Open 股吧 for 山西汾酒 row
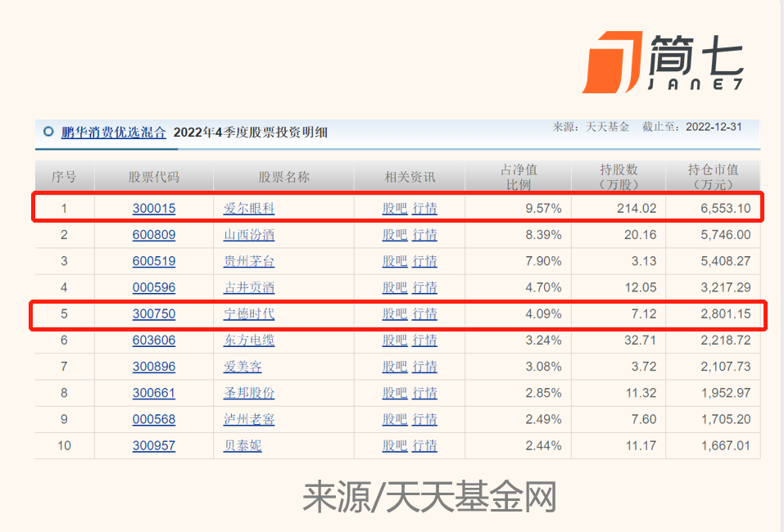The image size is (784, 532). coord(395,235)
